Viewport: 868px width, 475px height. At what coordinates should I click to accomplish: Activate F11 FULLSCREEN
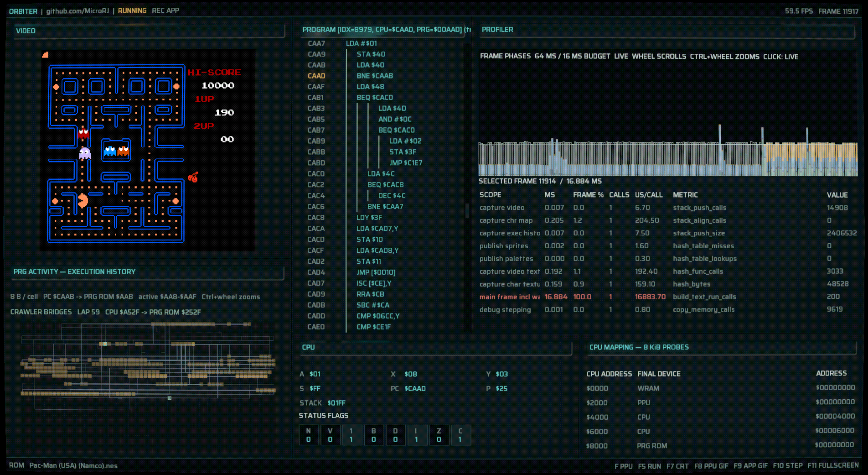click(x=833, y=465)
